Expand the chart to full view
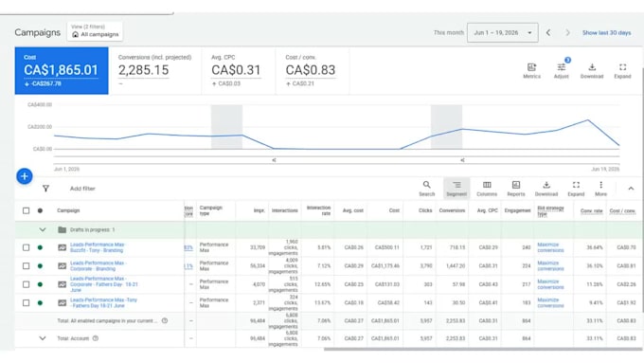This screenshot has height=363, width=644. (622, 70)
